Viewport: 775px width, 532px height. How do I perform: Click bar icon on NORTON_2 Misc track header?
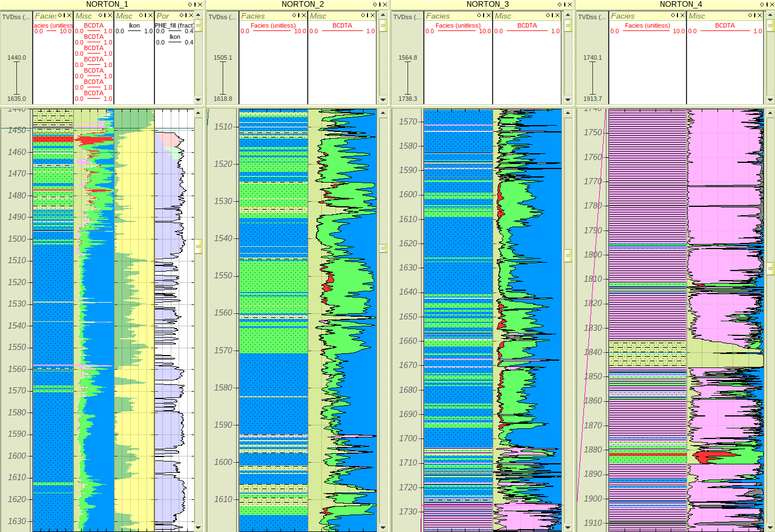[367, 15]
